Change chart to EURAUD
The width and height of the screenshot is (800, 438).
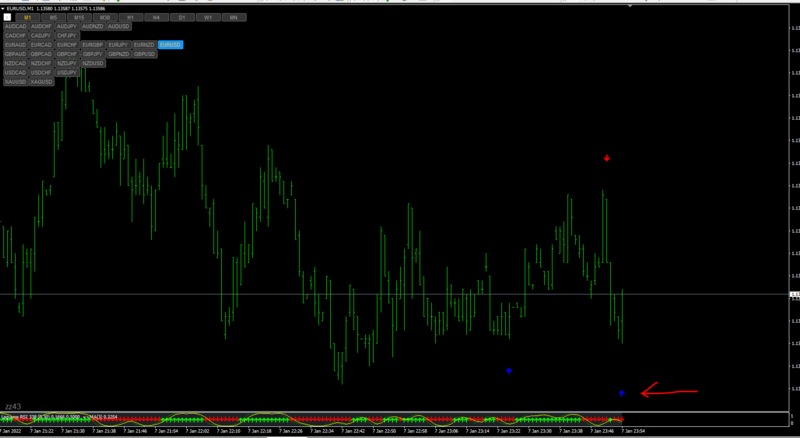[15, 45]
